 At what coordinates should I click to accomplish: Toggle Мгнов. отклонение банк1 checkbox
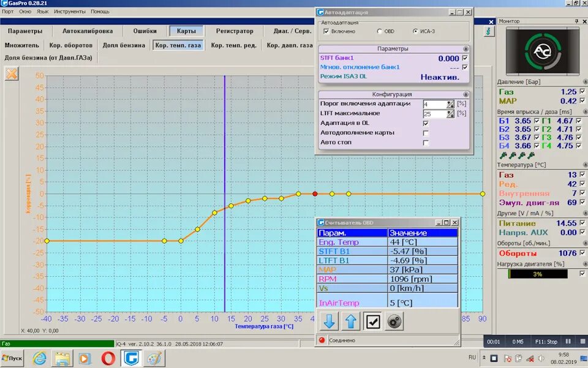465,67
